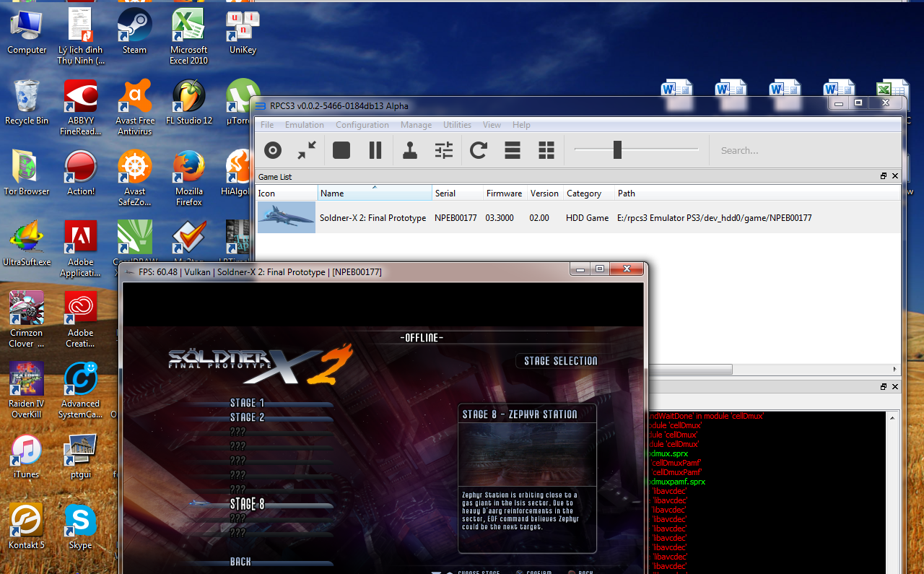Open the View menu in RPCS3
Viewport: 924px width, 574px height.
492,125
